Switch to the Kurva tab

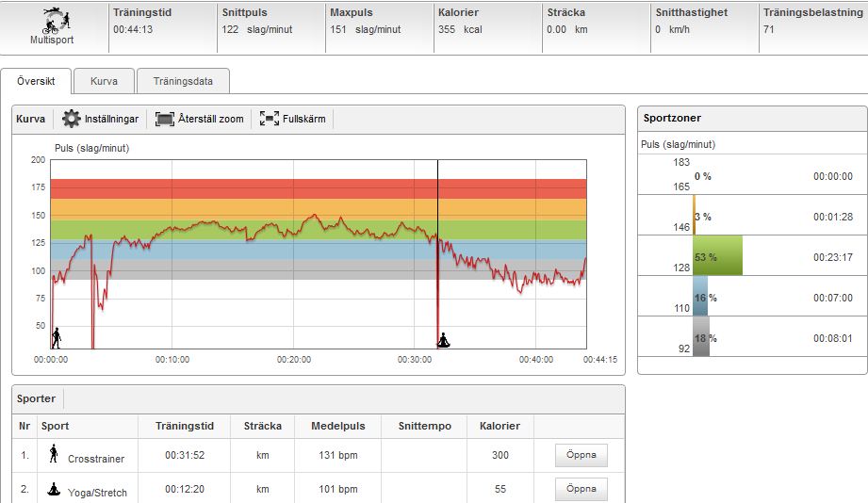pyautogui.click(x=104, y=81)
